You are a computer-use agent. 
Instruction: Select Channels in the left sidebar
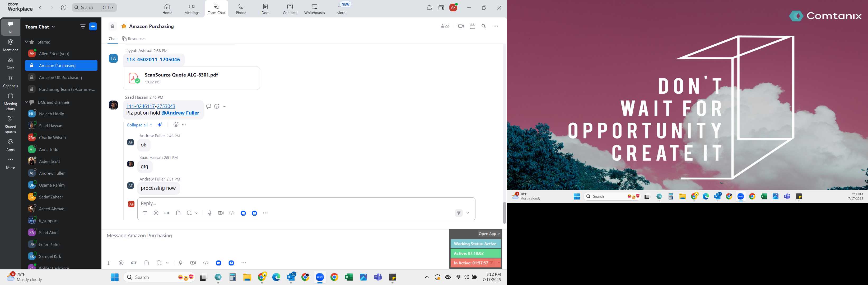click(11, 82)
